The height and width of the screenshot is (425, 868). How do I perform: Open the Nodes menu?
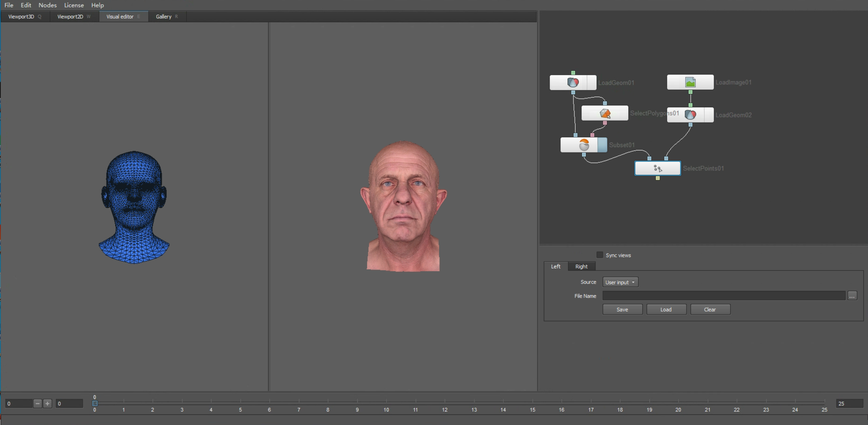coord(47,5)
